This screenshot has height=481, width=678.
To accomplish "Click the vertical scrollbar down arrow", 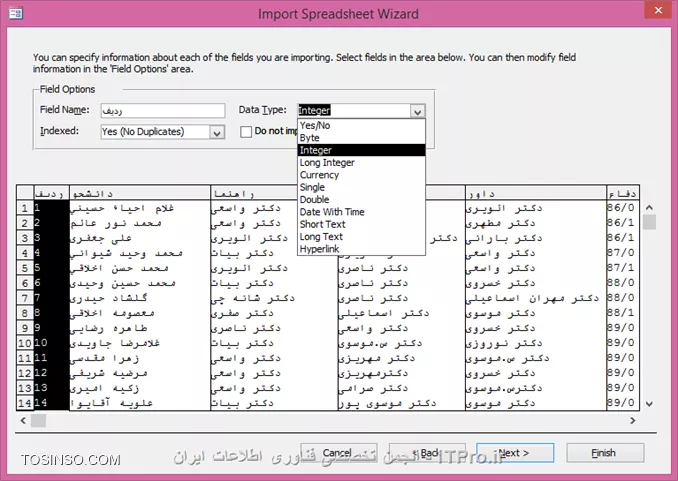I will tap(649, 404).
